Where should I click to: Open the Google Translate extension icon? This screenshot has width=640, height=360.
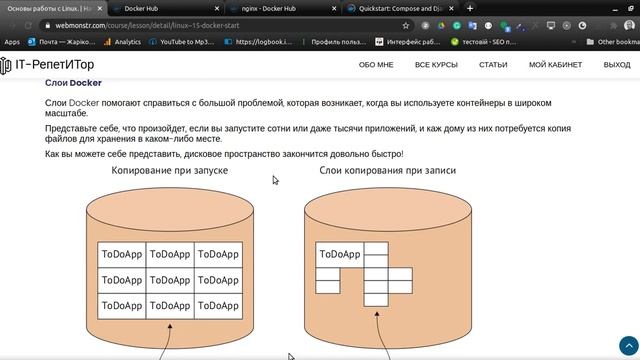tap(472, 25)
